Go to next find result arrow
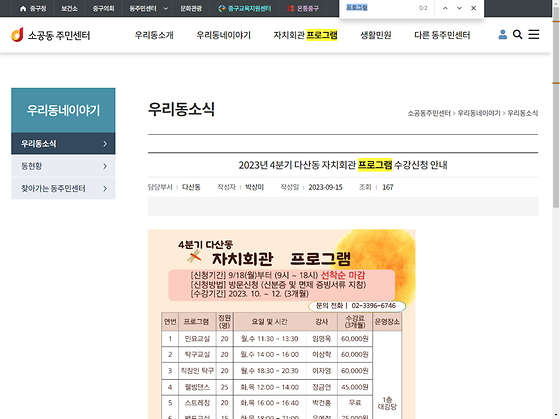The image size is (560, 419). pyautogui.click(x=459, y=8)
